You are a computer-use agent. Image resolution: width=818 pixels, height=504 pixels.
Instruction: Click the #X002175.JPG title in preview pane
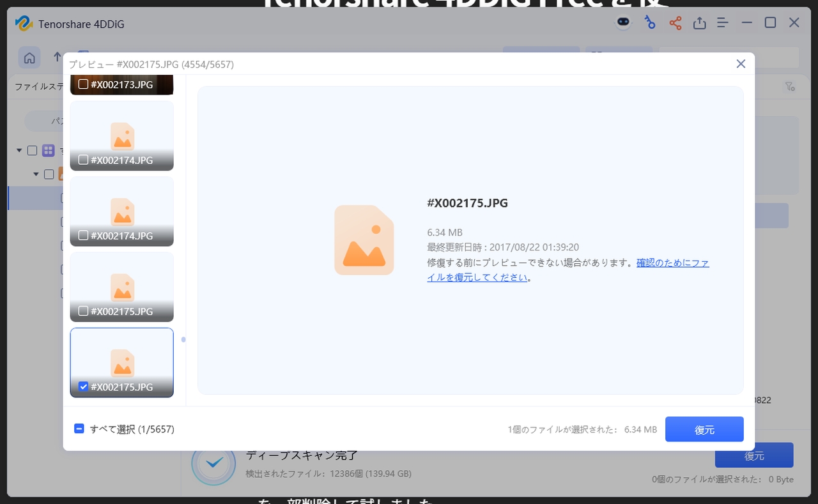click(467, 203)
